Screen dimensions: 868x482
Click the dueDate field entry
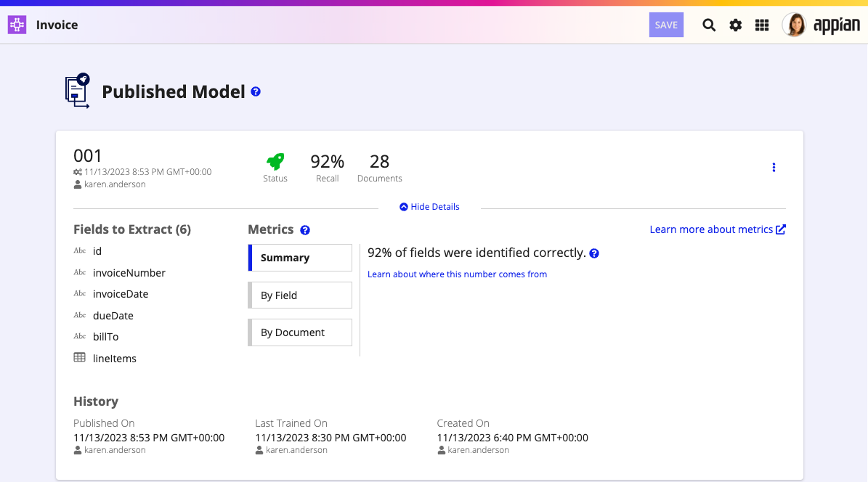[113, 316]
